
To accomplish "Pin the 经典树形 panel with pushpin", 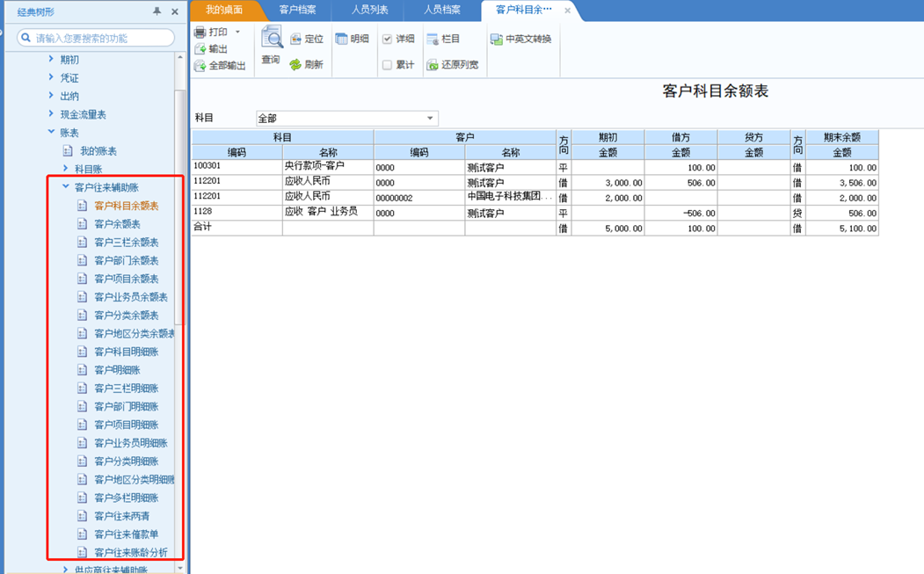I will (x=157, y=11).
